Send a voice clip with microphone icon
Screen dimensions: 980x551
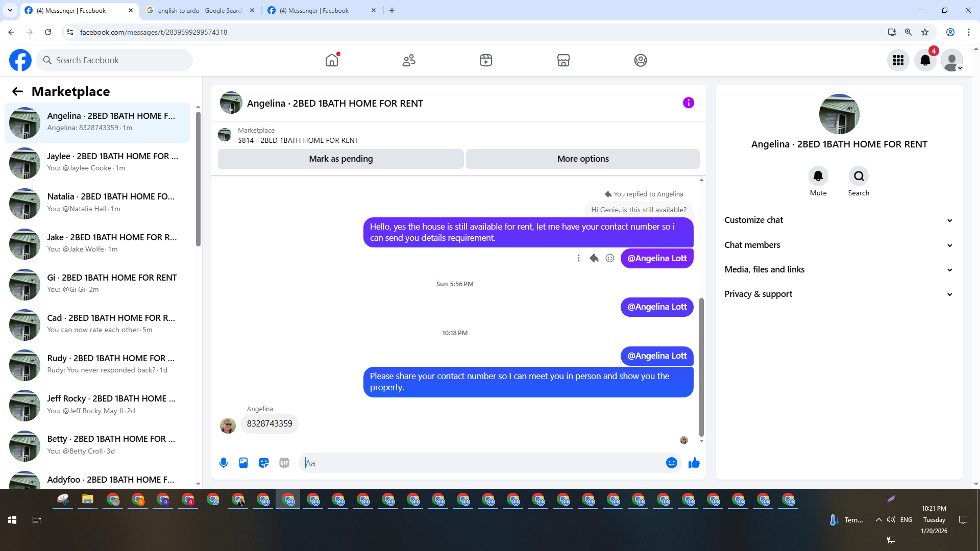click(224, 463)
